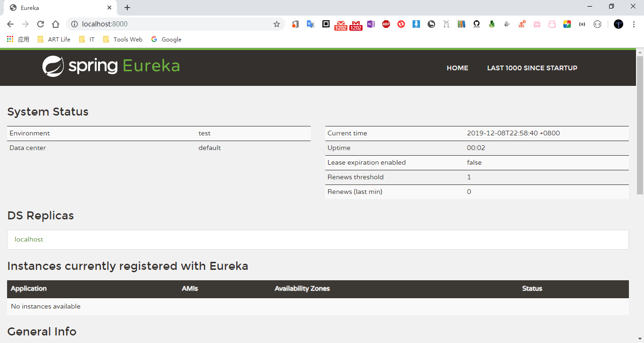Screen dimensions: 644x343
Task: Click the Data center value 'default'
Action: pos(210,148)
